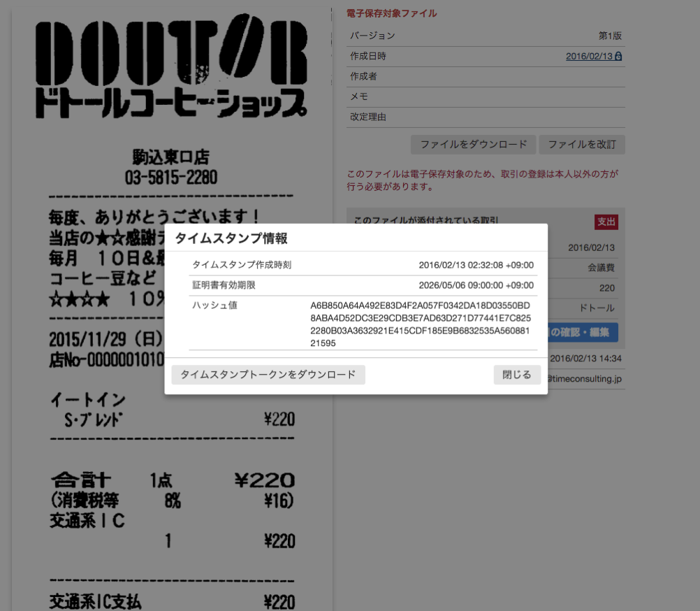This screenshot has height=611, width=700.
Task: Click the receipt phone number 03-5815-2280
Action: coord(171,178)
